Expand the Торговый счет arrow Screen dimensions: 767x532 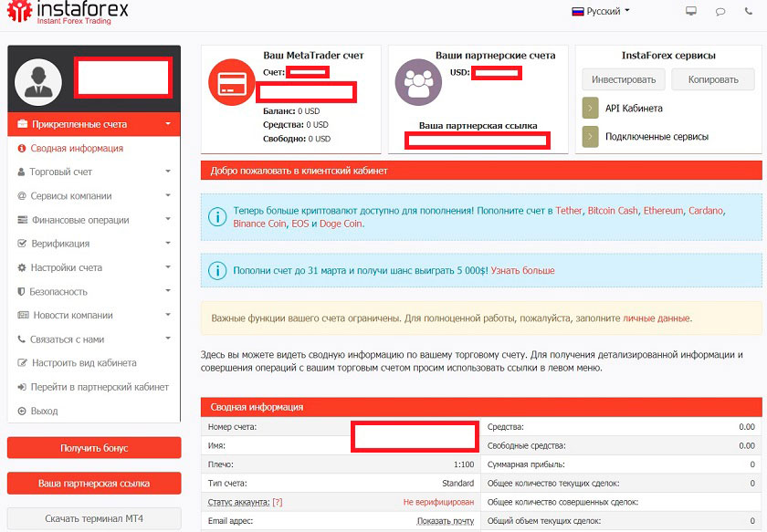click(168, 172)
